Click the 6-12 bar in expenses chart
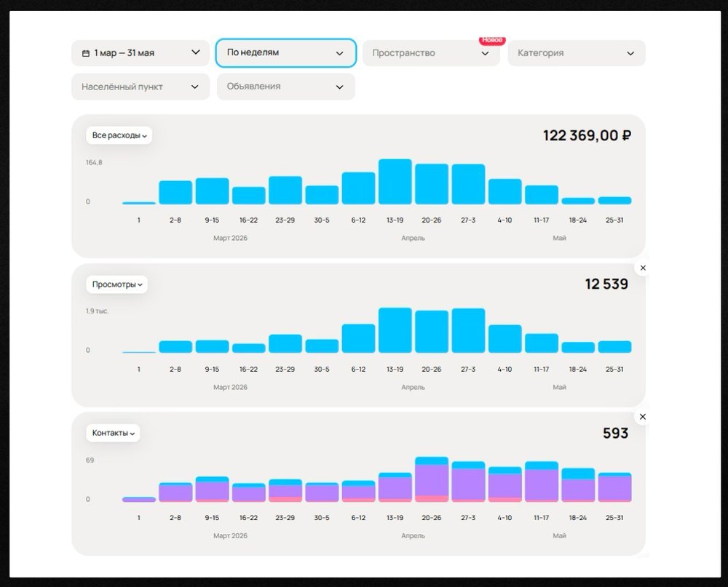Screen dimensions: 728x587 click(358, 188)
